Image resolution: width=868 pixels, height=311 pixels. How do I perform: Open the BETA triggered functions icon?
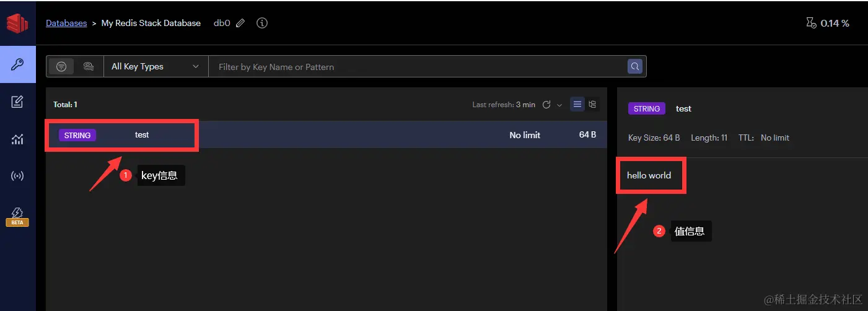(x=17, y=216)
